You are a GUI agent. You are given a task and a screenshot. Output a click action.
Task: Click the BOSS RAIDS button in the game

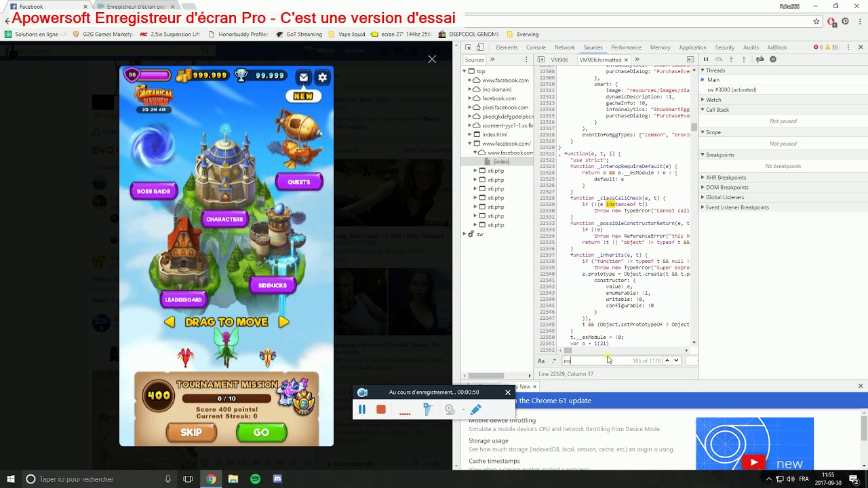[154, 191]
